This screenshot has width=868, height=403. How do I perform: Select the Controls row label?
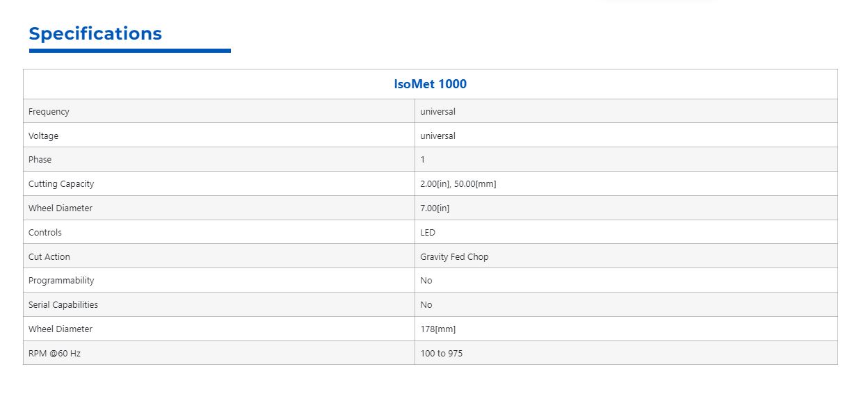coord(45,232)
